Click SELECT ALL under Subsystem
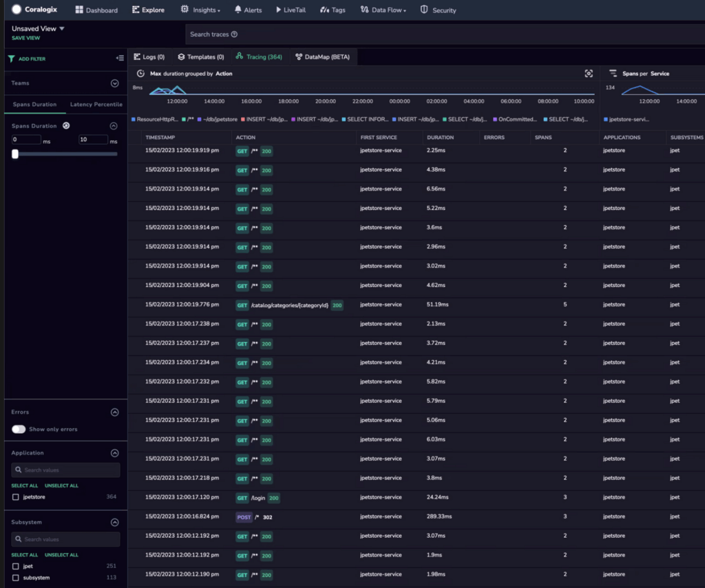This screenshot has height=588, width=705. coord(25,555)
